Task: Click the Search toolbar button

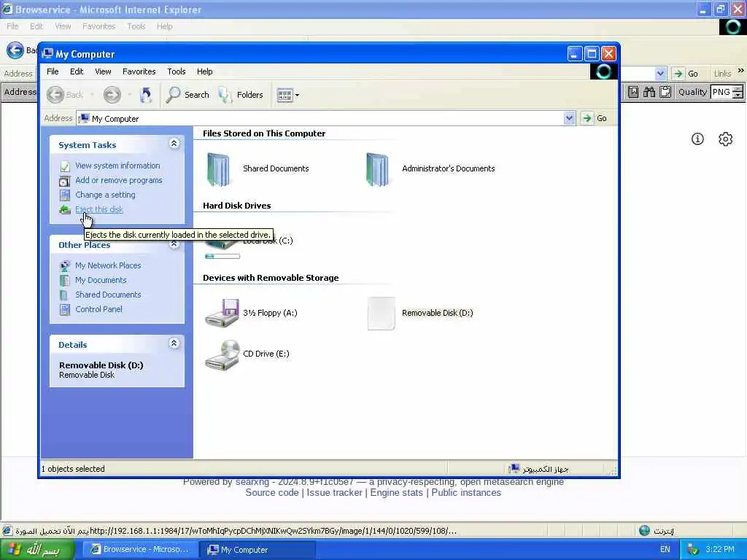Action: point(187,95)
